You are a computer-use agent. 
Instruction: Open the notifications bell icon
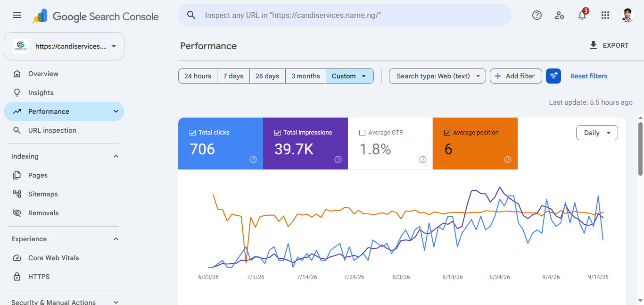coord(583,15)
